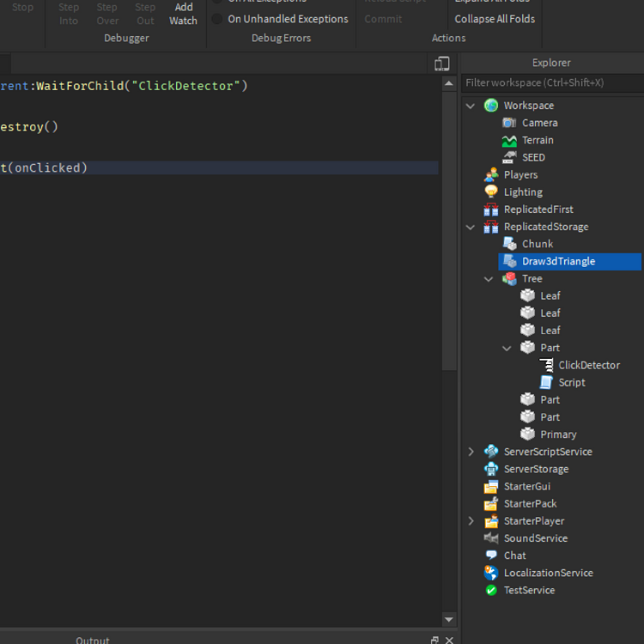
Task: Click the ServerScriptService icon
Action: 491,452
